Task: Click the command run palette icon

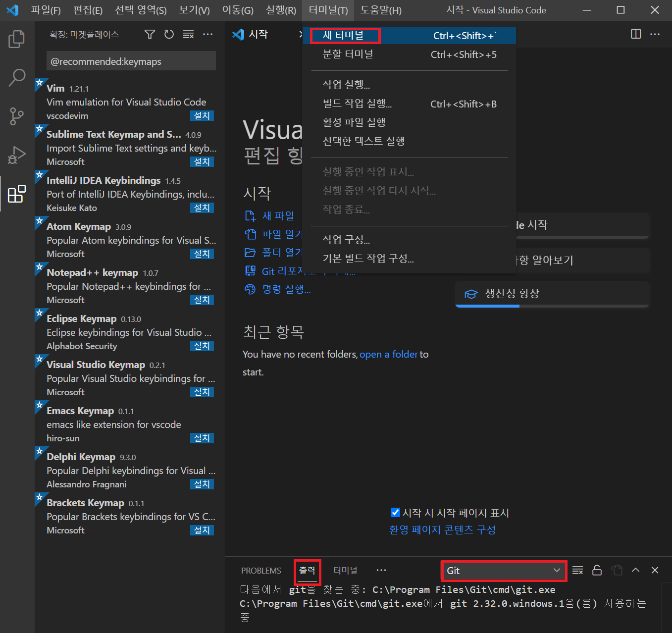Action: [250, 289]
